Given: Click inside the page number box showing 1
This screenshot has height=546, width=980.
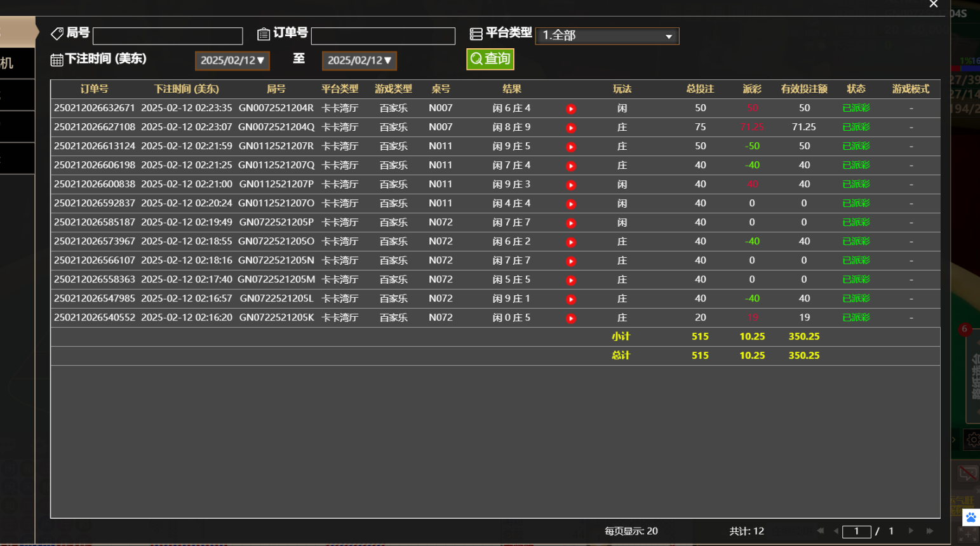Looking at the screenshot, I should 857,531.
